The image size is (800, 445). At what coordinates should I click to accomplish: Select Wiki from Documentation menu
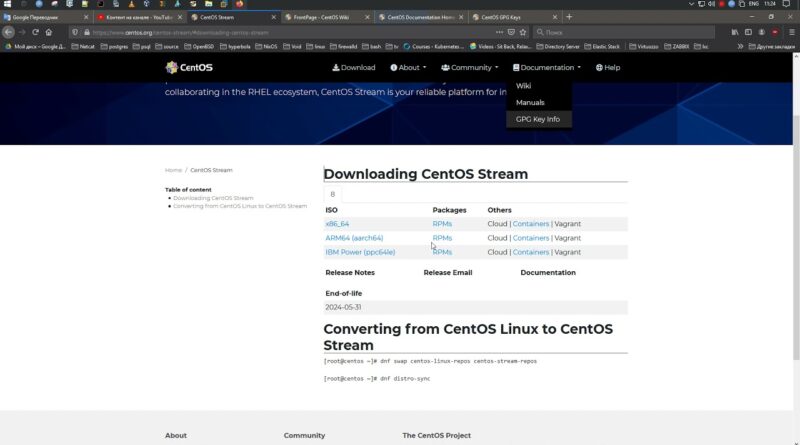point(523,86)
